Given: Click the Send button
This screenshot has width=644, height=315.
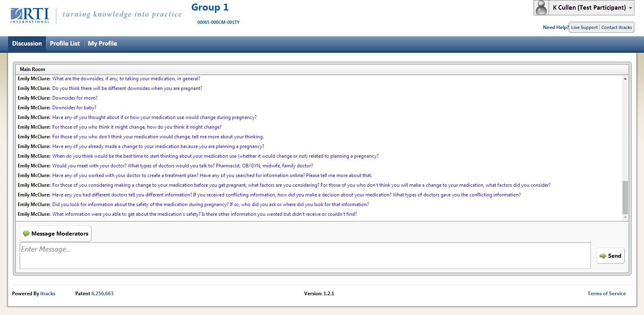Looking at the screenshot, I should coord(611,256).
